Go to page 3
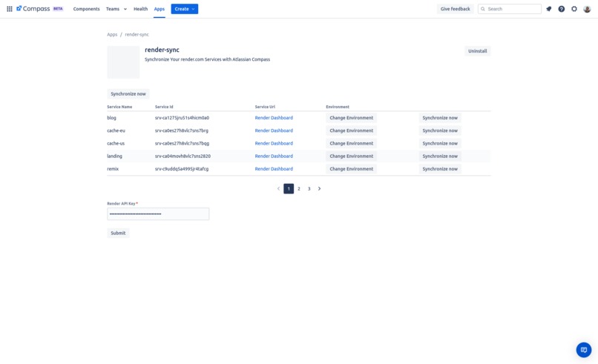Screen dimensions: 598x364 tap(309, 188)
